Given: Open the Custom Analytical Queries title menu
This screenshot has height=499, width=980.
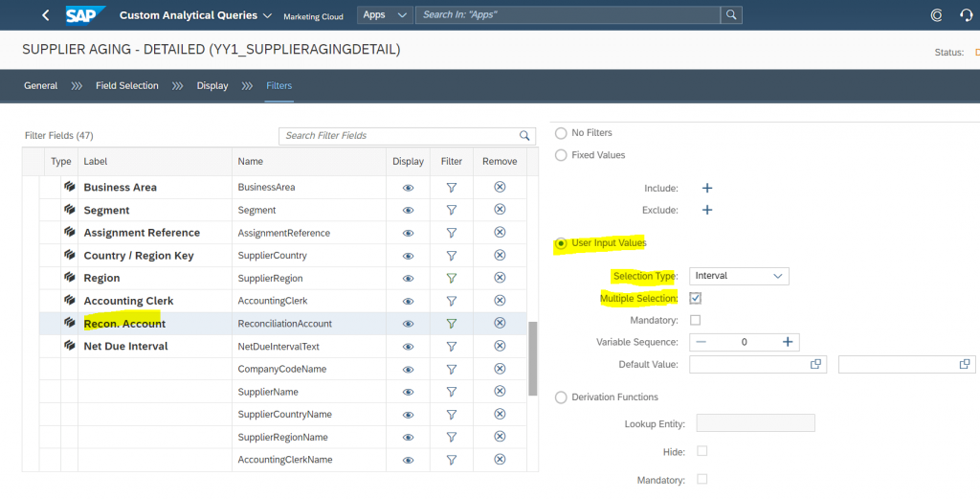Looking at the screenshot, I should [x=195, y=15].
